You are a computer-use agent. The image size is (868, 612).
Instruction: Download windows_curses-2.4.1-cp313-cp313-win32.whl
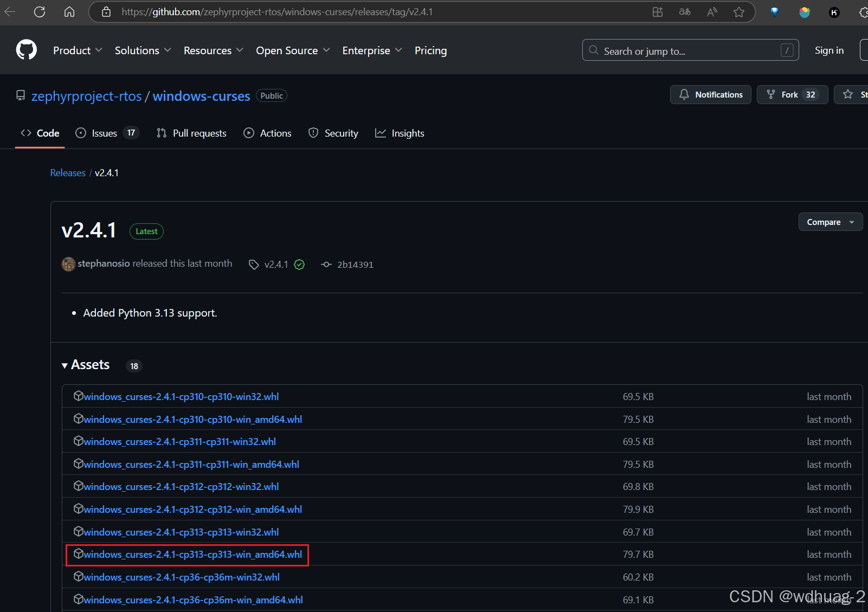[181, 532]
